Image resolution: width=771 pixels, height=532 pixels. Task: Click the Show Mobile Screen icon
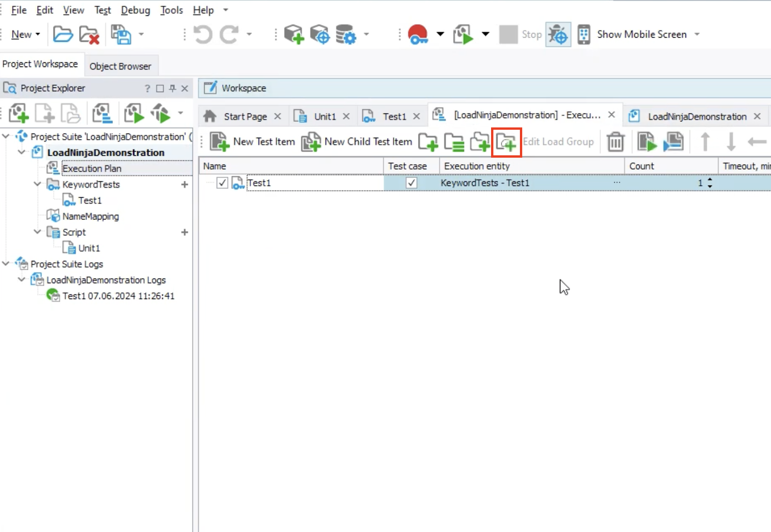point(584,34)
